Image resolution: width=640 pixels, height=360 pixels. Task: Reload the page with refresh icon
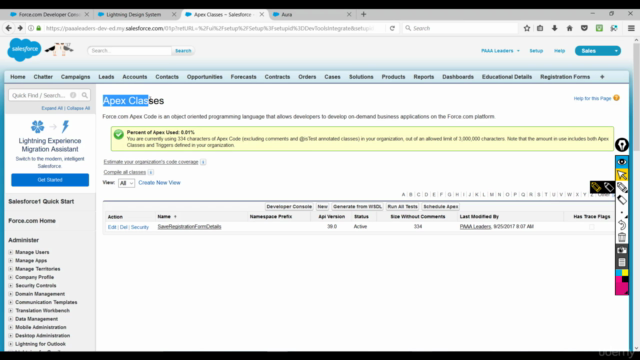[x=392, y=28]
